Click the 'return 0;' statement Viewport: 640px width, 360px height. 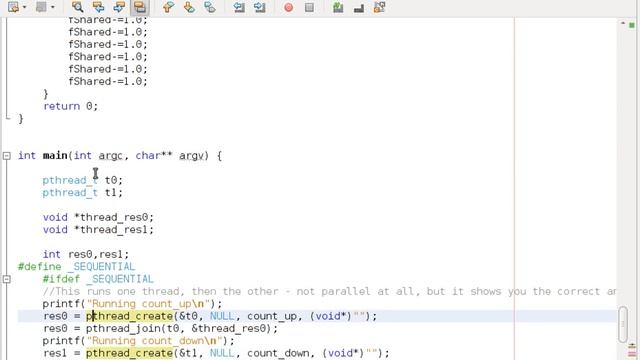point(71,106)
